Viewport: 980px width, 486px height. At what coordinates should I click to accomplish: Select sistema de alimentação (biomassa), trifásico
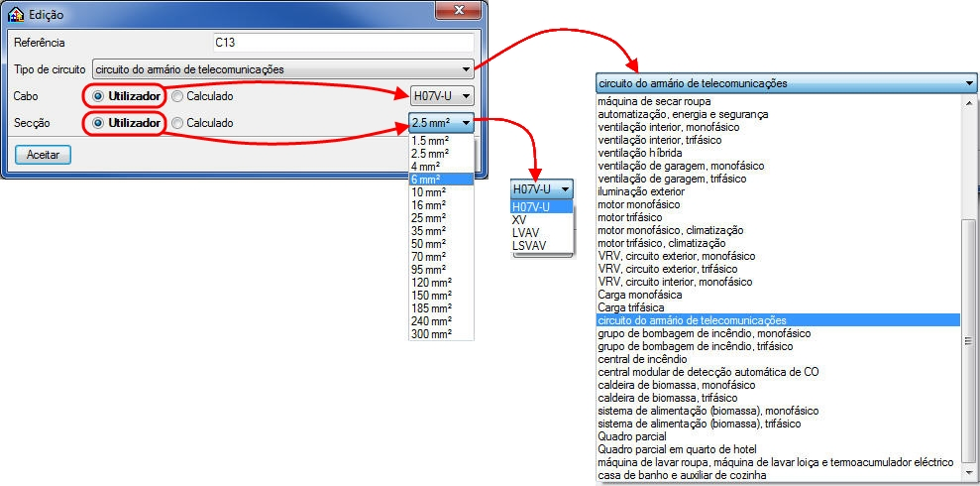tap(778, 424)
